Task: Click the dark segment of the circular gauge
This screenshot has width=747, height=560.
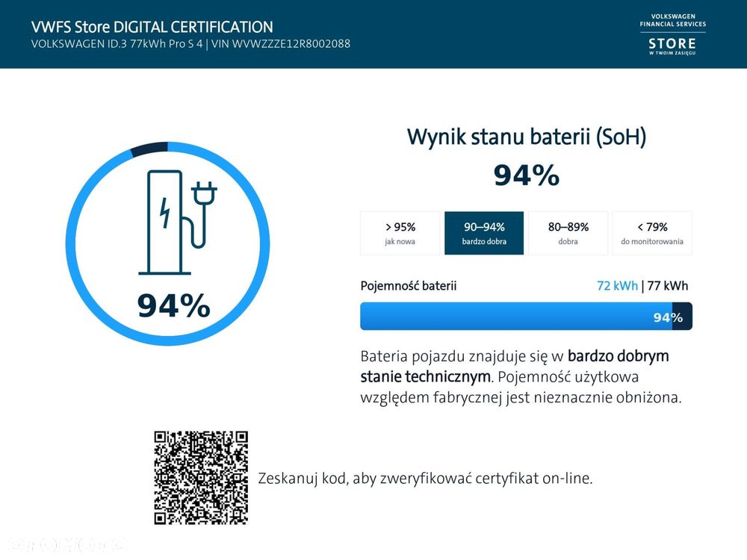Action: click(149, 148)
